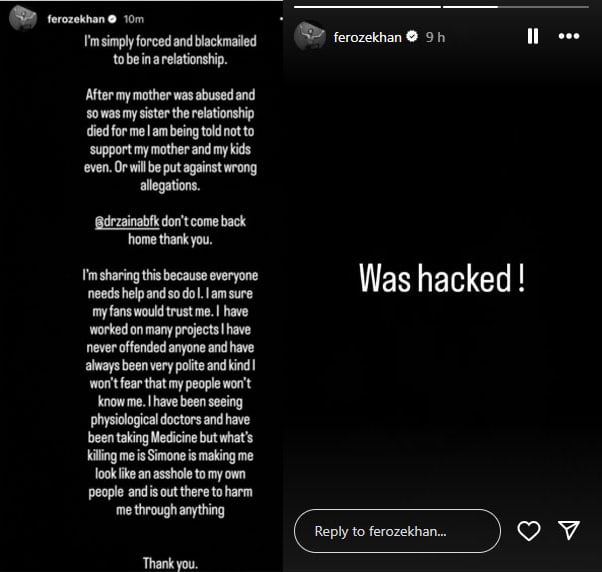Tap the closing 'Thank you.' line
602x572 pixels.
(x=170, y=563)
